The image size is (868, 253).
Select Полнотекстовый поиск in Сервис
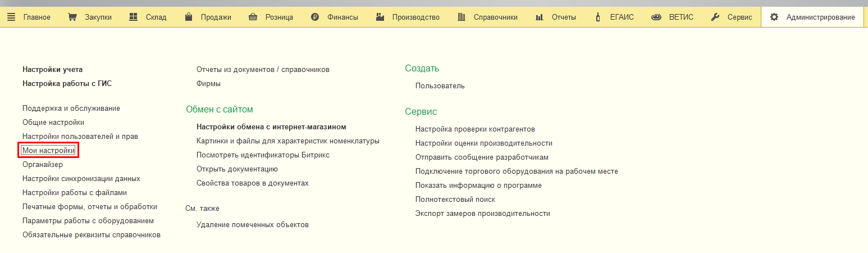(455, 200)
